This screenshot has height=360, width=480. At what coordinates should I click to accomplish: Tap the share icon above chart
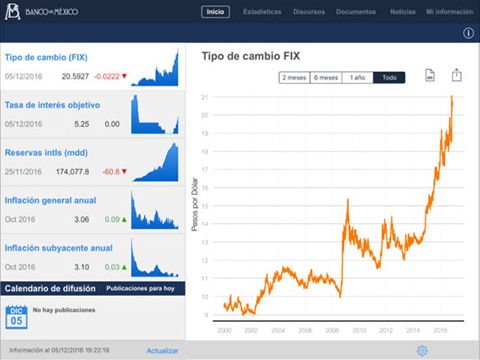pos(456,75)
